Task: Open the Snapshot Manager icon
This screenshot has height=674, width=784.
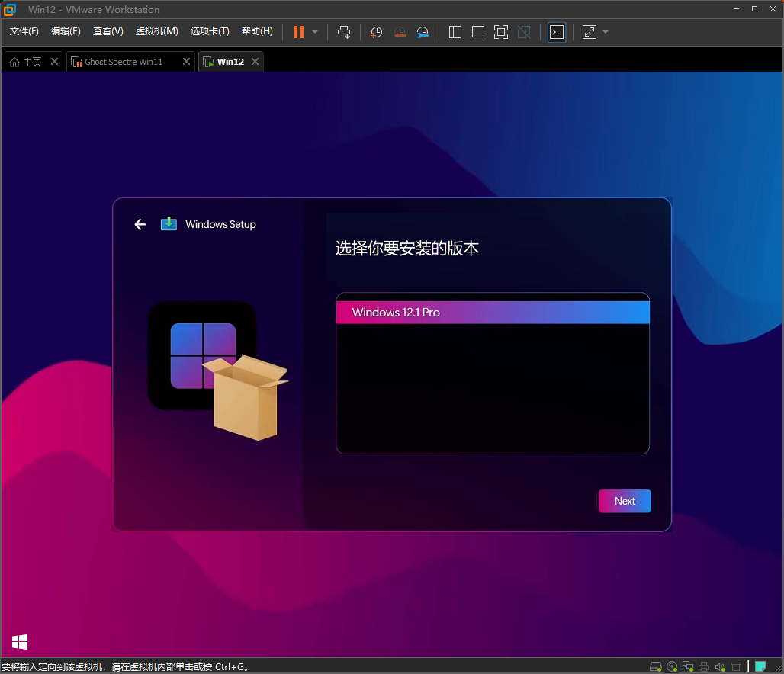Action: (423, 32)
